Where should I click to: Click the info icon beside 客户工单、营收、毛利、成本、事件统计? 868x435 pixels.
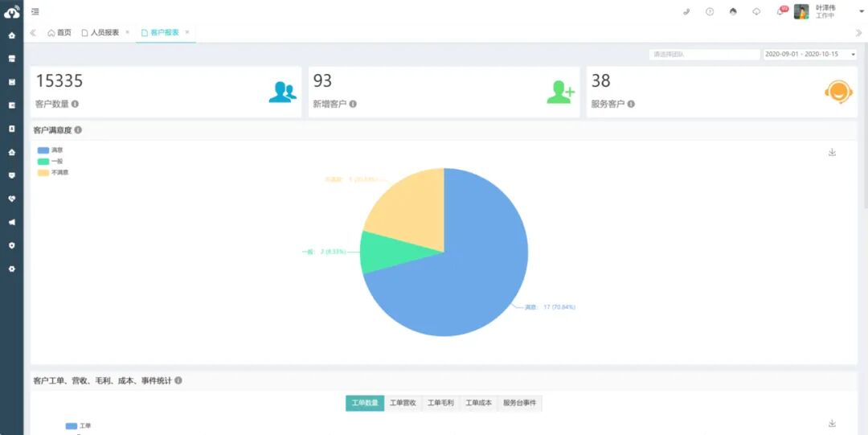[x=178, y=380]
